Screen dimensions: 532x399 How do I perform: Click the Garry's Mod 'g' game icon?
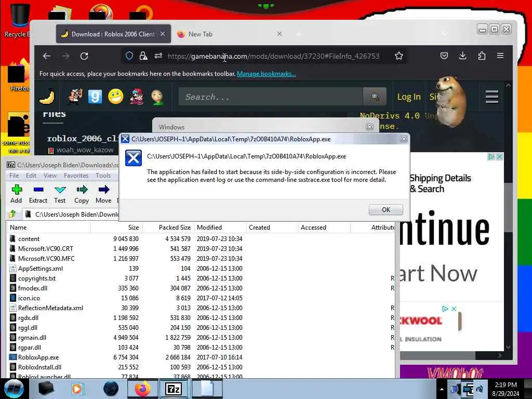click(x=95, y=97)
